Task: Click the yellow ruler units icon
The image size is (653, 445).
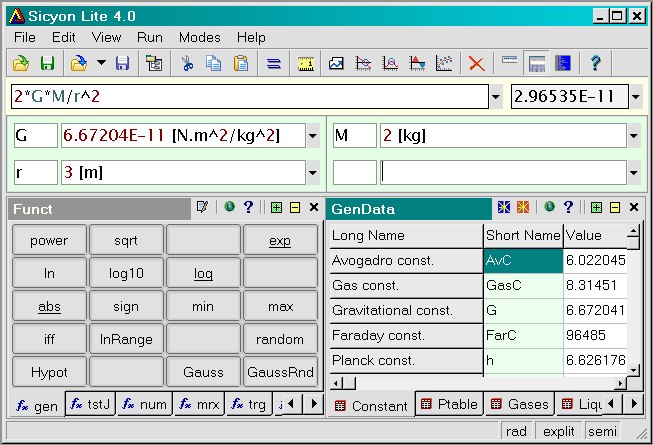Action: [306, 63]
